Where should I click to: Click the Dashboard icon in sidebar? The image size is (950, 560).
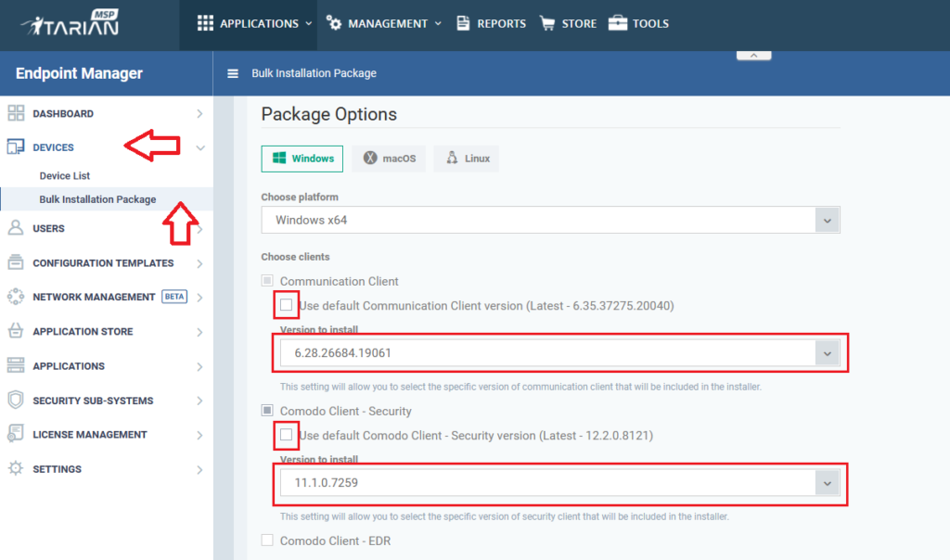point(16,113)
